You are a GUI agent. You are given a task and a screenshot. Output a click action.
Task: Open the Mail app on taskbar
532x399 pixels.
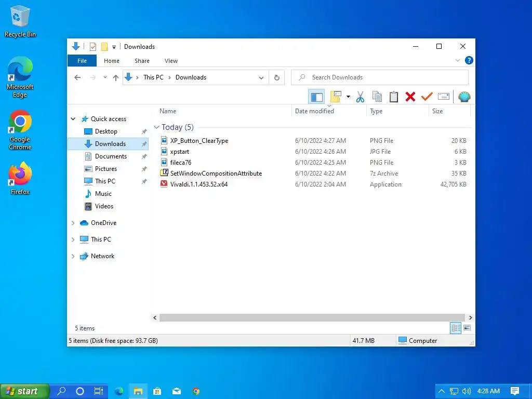177,391
